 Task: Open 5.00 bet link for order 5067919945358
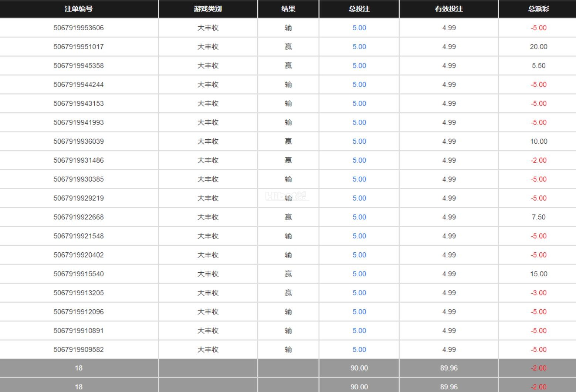pyautogui.click(x=359, y=65)
